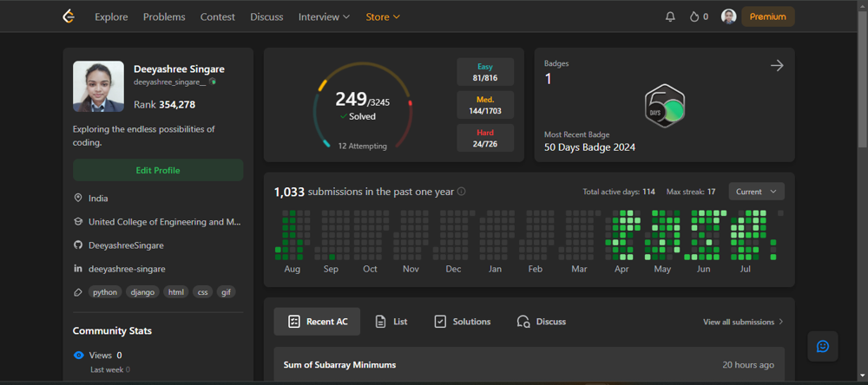The width and height of the screenshot is (868, 385).
Task: Click the LeetCode logo icon
Action: click(69, 16)
